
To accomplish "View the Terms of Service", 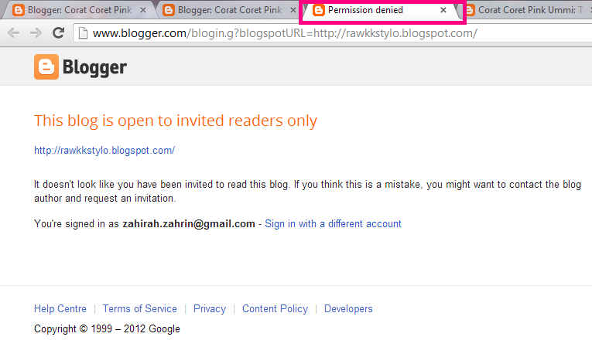I will point(139,308).
